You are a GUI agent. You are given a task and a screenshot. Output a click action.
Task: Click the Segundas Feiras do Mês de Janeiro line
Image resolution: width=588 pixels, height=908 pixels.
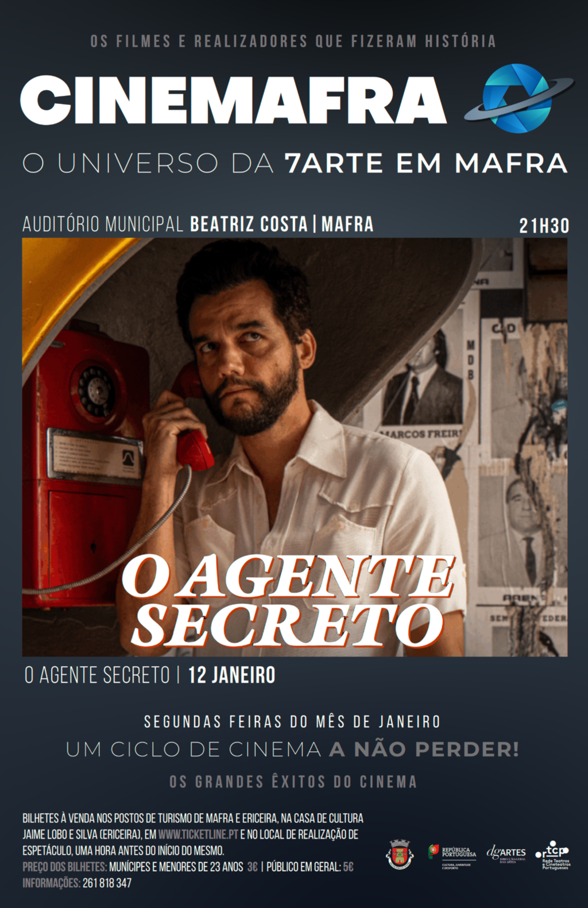click(x=292, y=721)
